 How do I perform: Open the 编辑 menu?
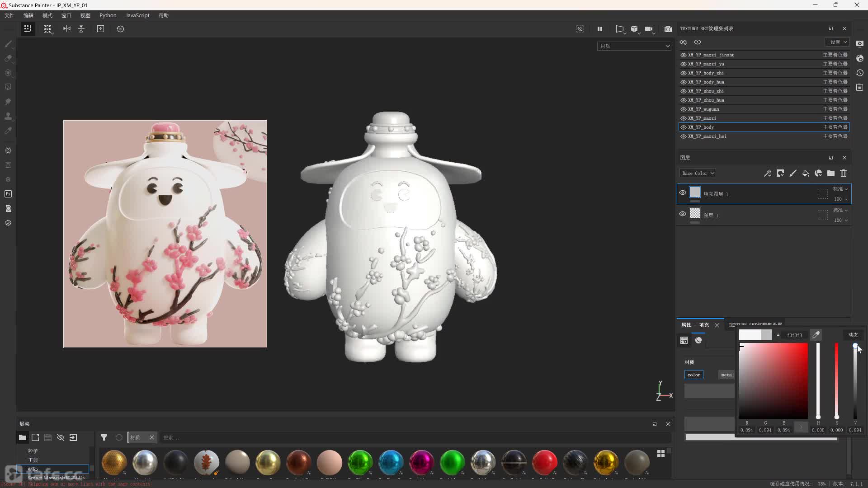click(28, 15)
